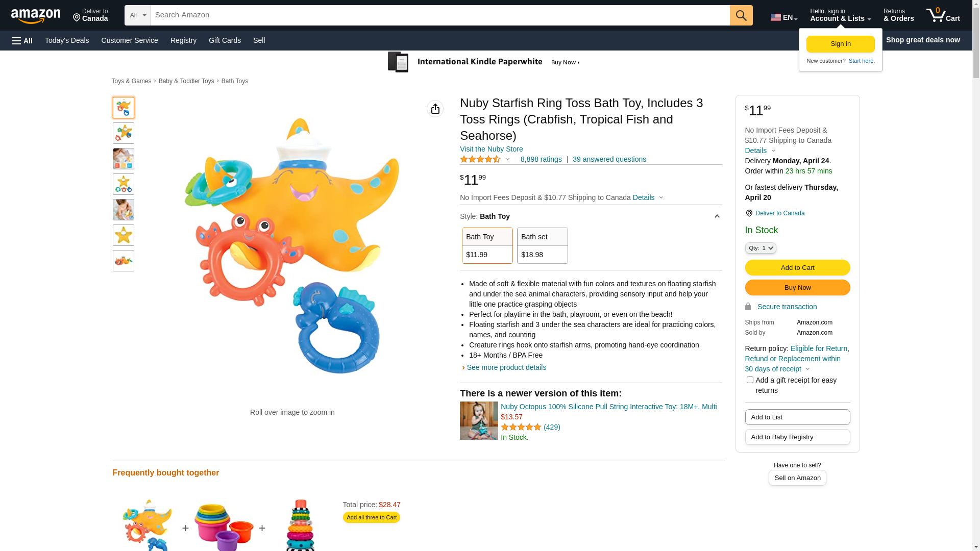This screenshot has height=551, width=980.
Task: Select the Bath Toy style option
Action: 487,245
